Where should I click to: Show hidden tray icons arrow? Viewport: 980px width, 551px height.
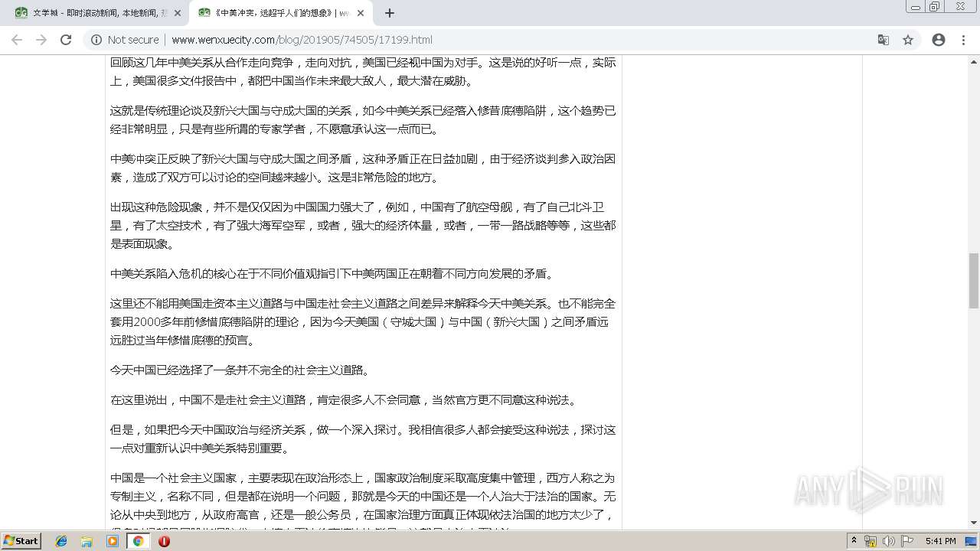[854, 541]
